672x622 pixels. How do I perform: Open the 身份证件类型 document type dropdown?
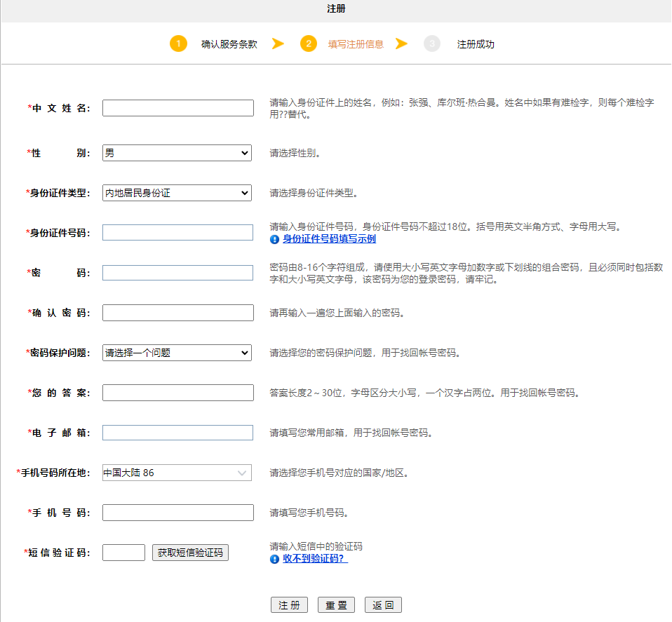[x=177, y=192]
